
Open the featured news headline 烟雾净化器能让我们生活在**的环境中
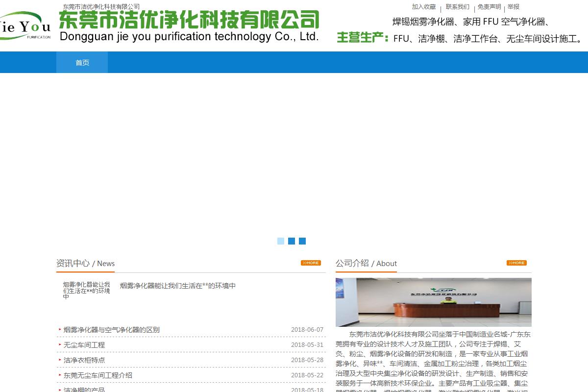pyautogui.click(x=178, y=286)
